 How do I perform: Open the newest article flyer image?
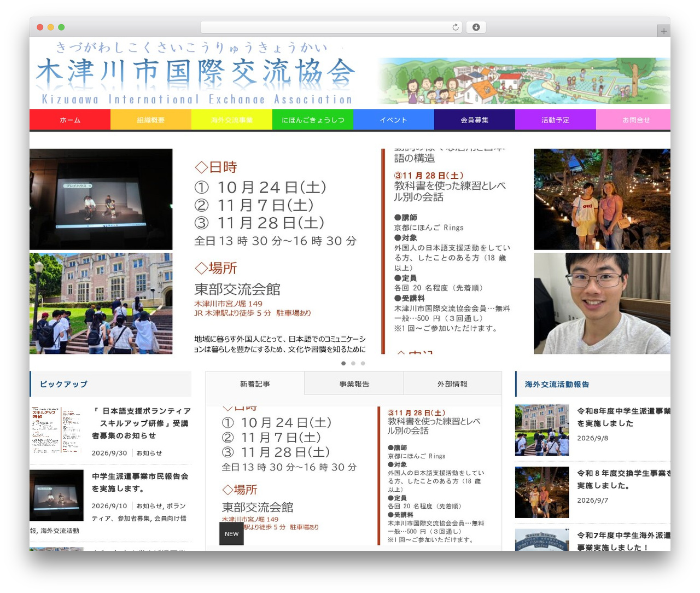tap(354, 476)
